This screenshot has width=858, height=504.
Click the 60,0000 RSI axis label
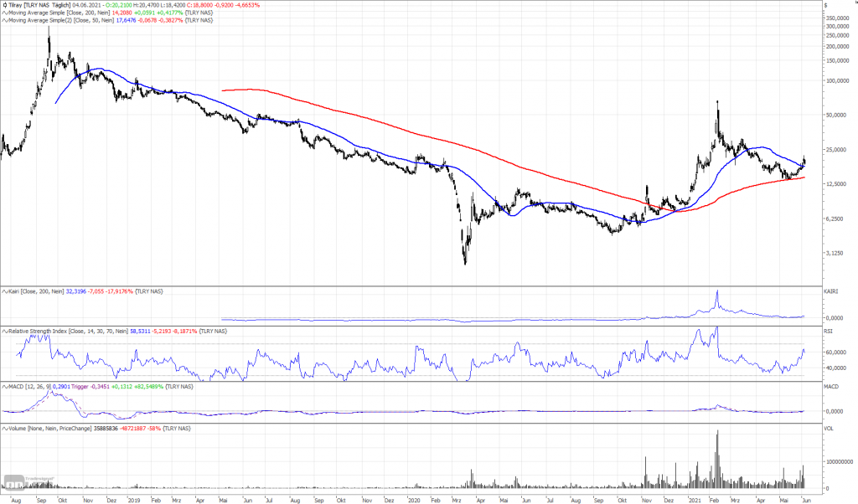837,352
